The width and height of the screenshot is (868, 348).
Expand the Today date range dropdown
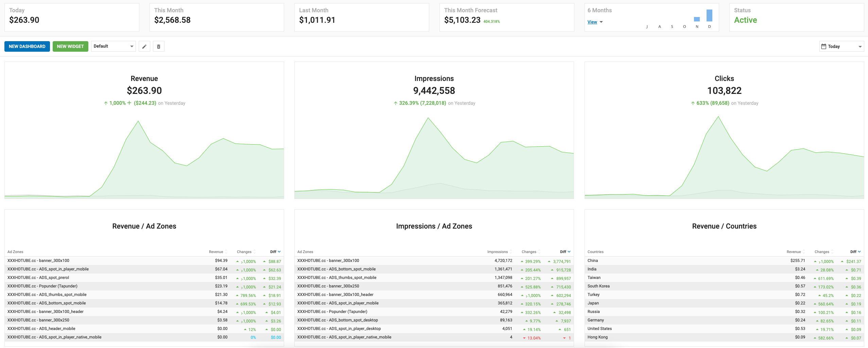841,47
